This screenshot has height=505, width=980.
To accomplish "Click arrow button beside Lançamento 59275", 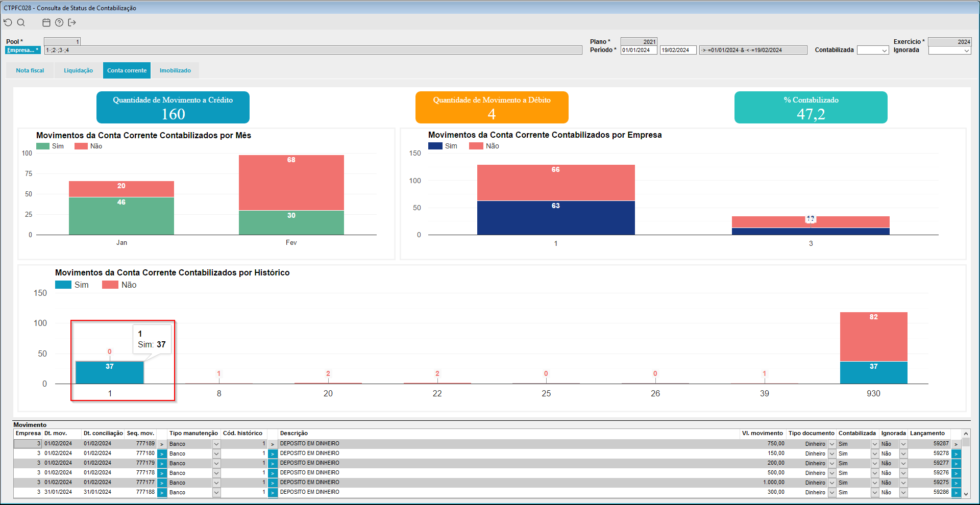I will (956, 483).
